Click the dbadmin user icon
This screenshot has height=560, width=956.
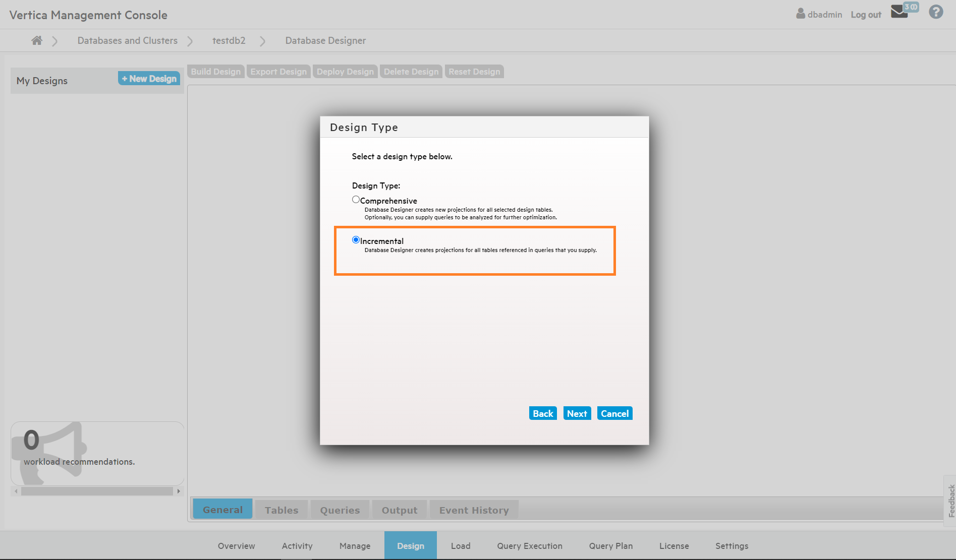800,14
